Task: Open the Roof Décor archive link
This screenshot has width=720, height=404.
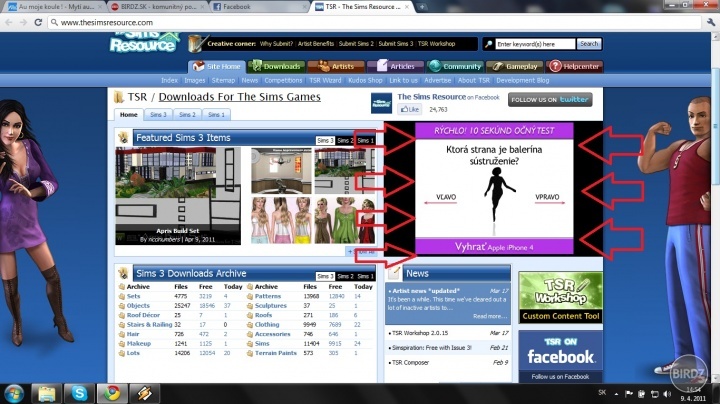Action: pyautogui.click(x=143, y=315)
